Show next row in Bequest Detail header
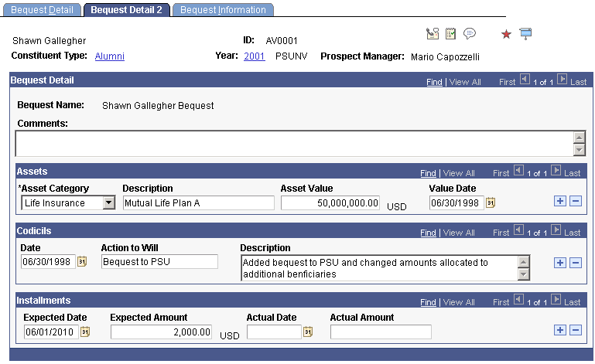The height and width of the screenshot is (364, 595). [x=562, y=80]
